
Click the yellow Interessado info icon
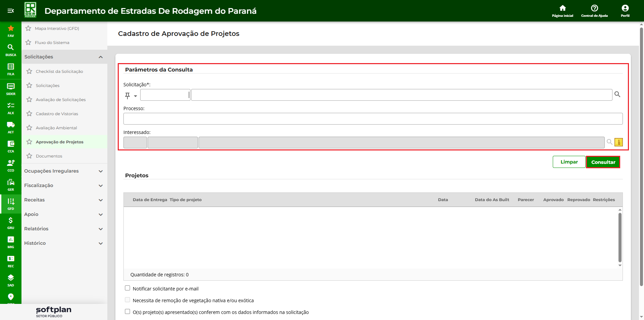619,142
